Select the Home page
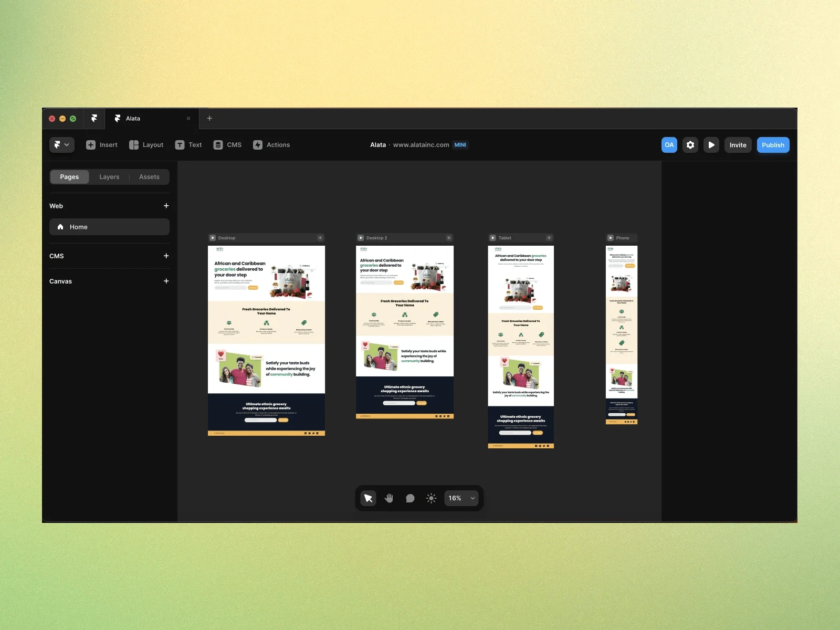 [x=109, y=227]
